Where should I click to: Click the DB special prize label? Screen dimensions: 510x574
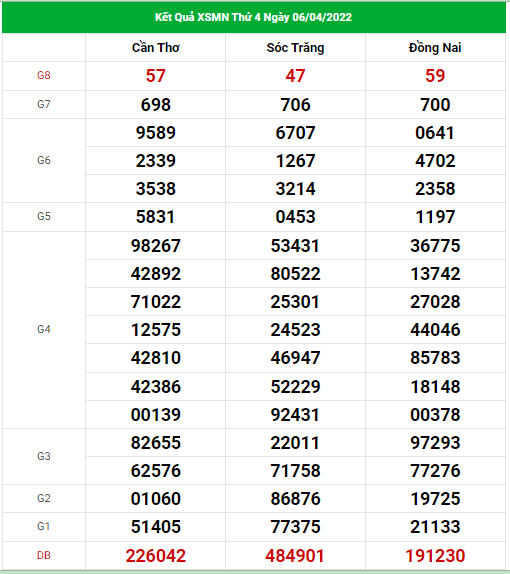(x=44, y=555)
